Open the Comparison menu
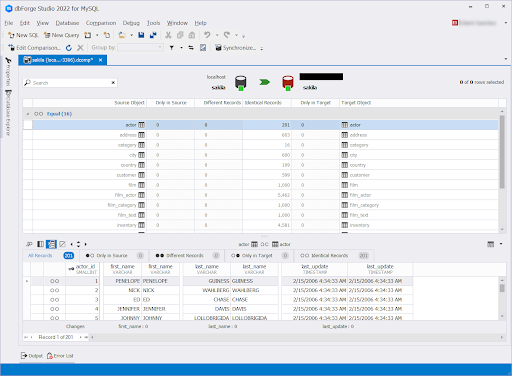The height and width of the screenshot is (376, 512). pos(101,23)
